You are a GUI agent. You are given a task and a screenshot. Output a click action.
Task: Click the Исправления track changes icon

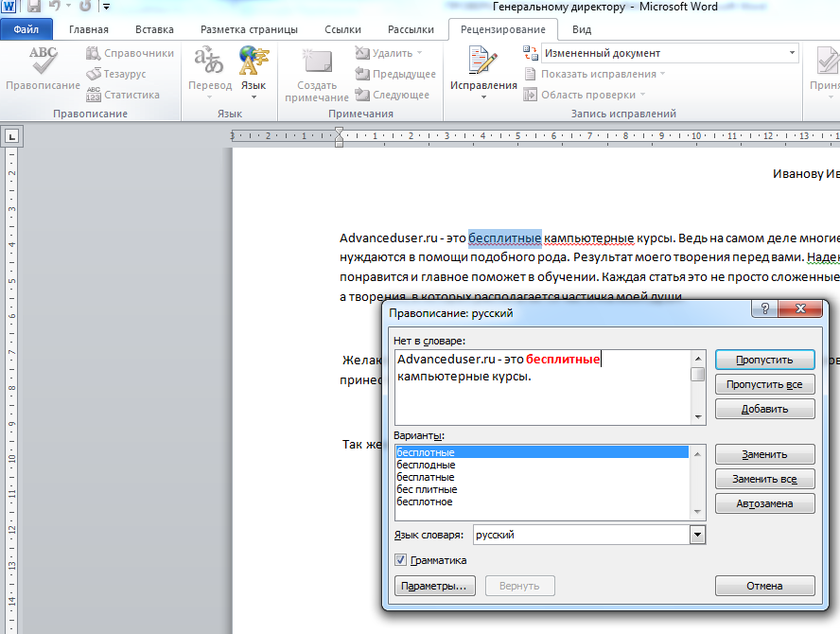point(483,60)
